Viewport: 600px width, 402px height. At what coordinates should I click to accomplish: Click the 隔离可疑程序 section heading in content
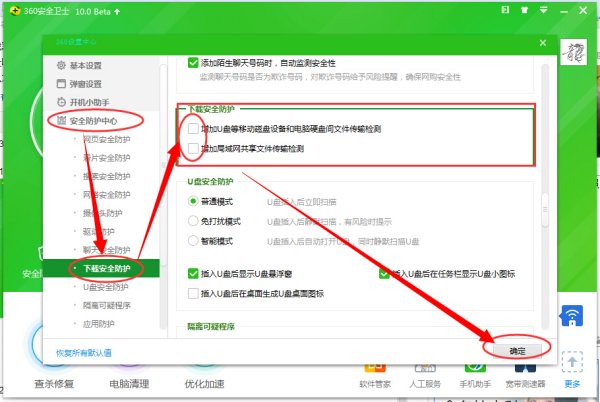pyautogui.click(x=211, y=326)
